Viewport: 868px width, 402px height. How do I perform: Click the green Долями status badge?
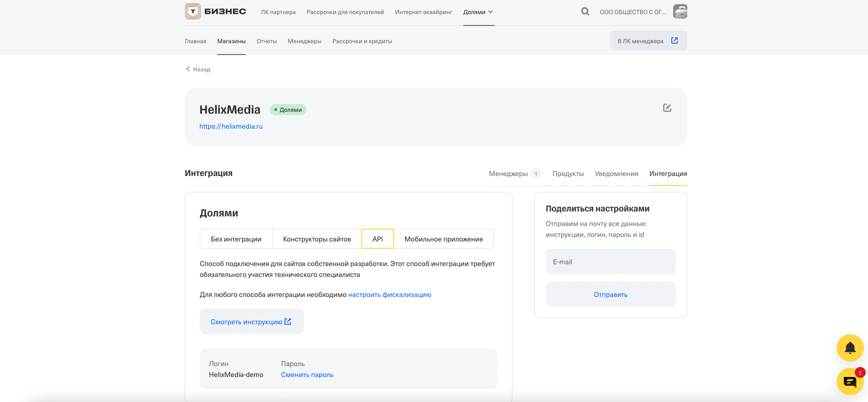click(x=288, y=110)
